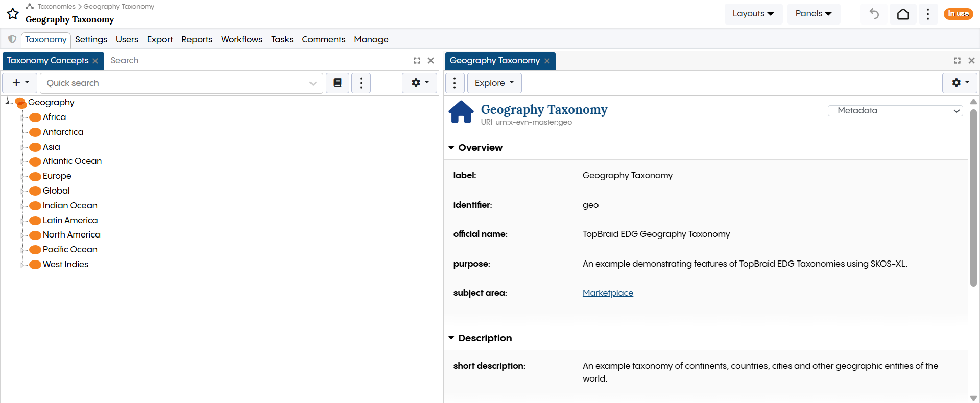The width and height of the screenshot is (980, 403).
Task: Close the Taxonomy Concepts tab
Action: coord(95,61)
